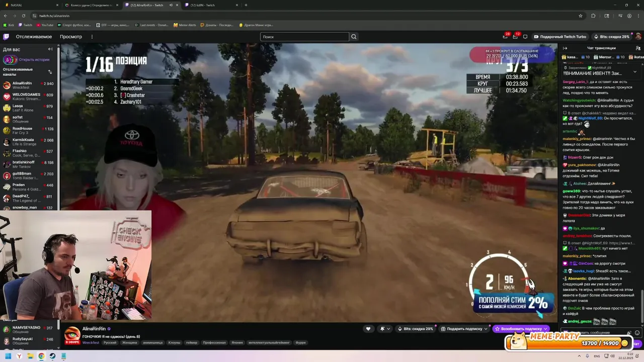Open File Explorer from the taskbar
Image resolution: width=644 pixels, height=362 pixels.
click(x=30, y=356)
